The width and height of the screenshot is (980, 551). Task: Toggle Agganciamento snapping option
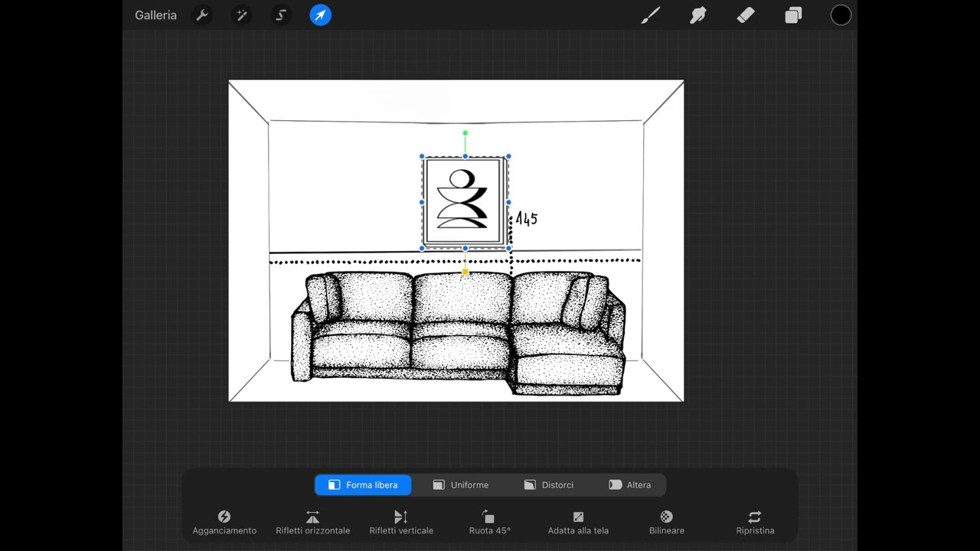[x=224, y=523]
